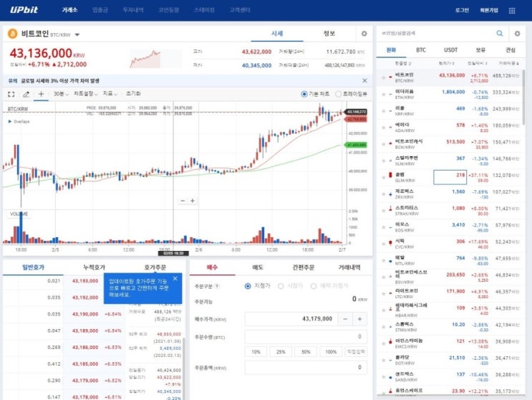Favorite star for DOT/KRW row

(x=384, y=361)
